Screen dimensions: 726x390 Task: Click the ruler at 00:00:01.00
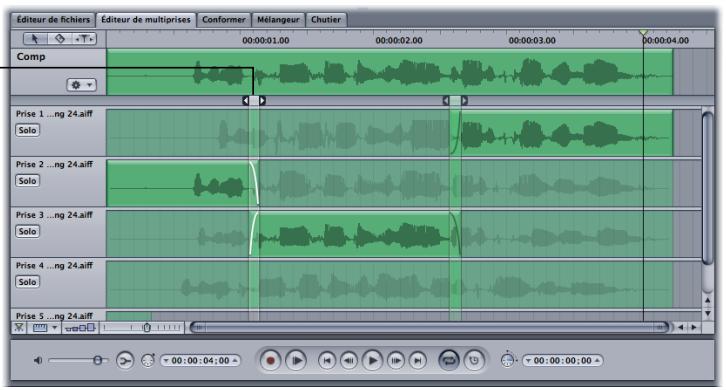(x=265, y=40)
